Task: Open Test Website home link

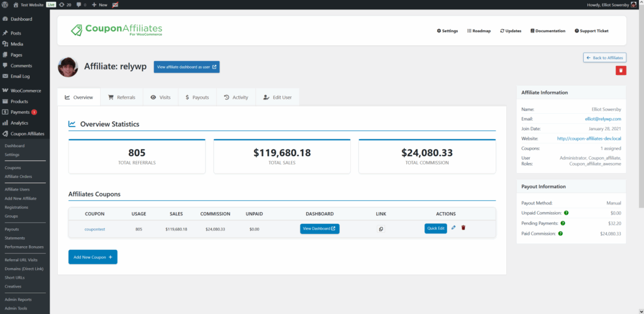Action: click(28, 4)
